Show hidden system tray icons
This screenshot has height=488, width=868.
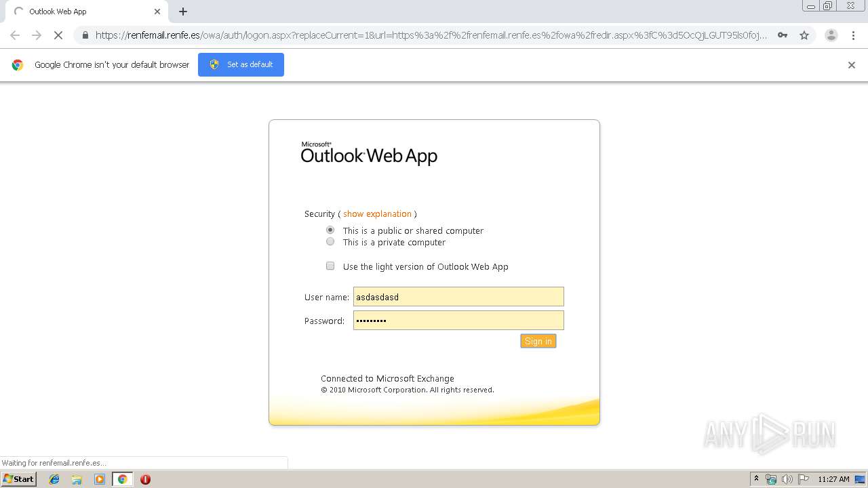[757, 479]
